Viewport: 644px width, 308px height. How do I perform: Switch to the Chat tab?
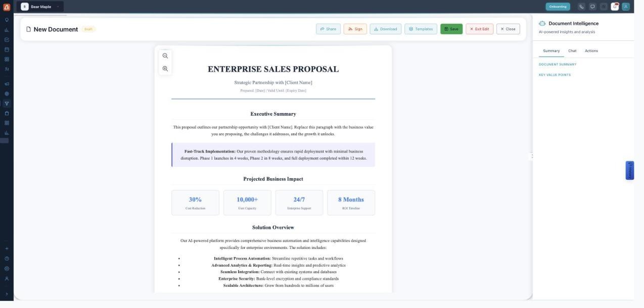click(x=572, y=51)
